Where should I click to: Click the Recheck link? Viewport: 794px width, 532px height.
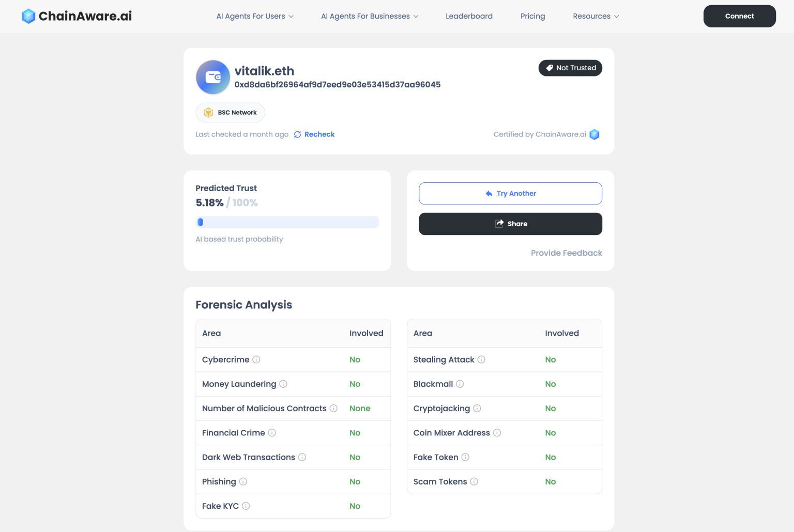[x=319, y=134]
